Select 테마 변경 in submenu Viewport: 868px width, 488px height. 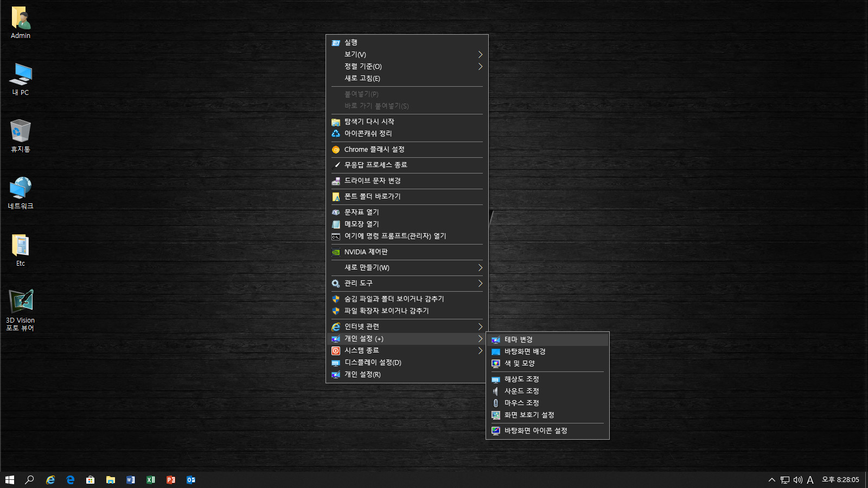point(547,339)
